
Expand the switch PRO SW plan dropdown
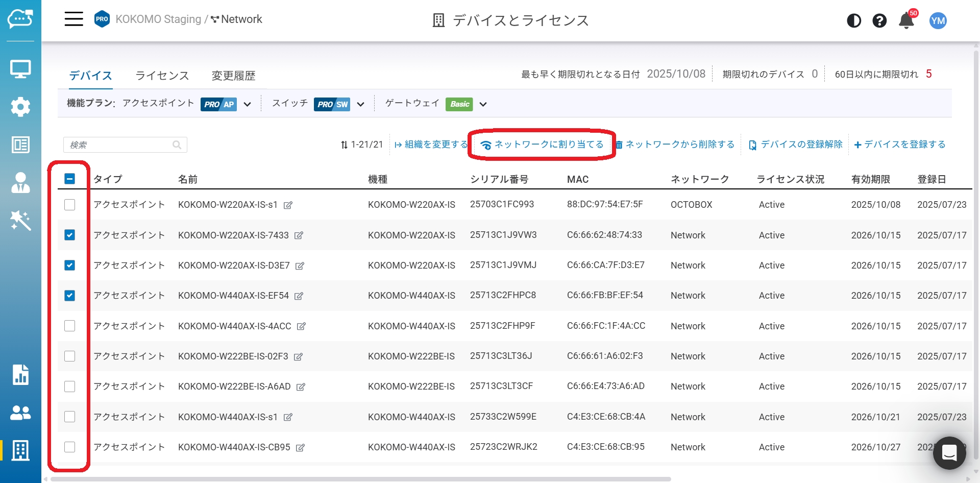pyautogui.click(x=361, y=104)
